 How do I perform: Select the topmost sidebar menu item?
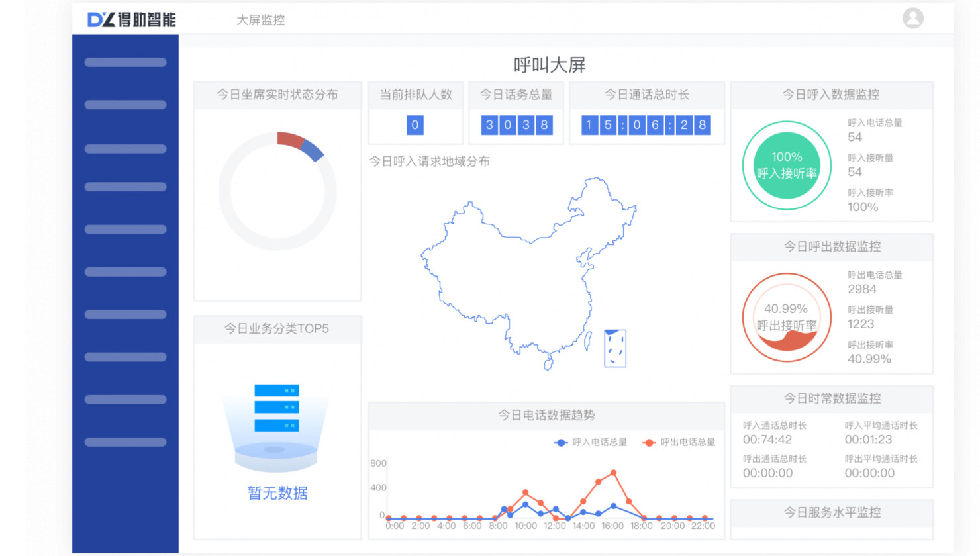125,62
